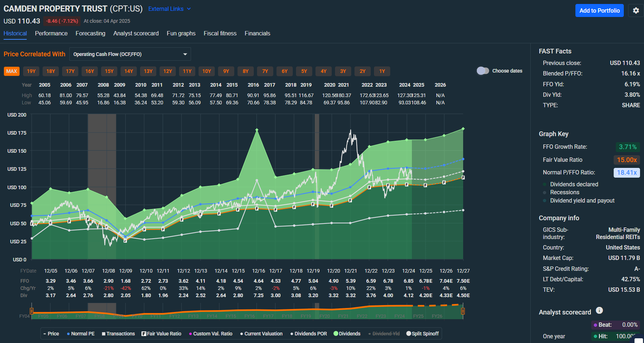Select the 10Y time range button

coord(206,71)
